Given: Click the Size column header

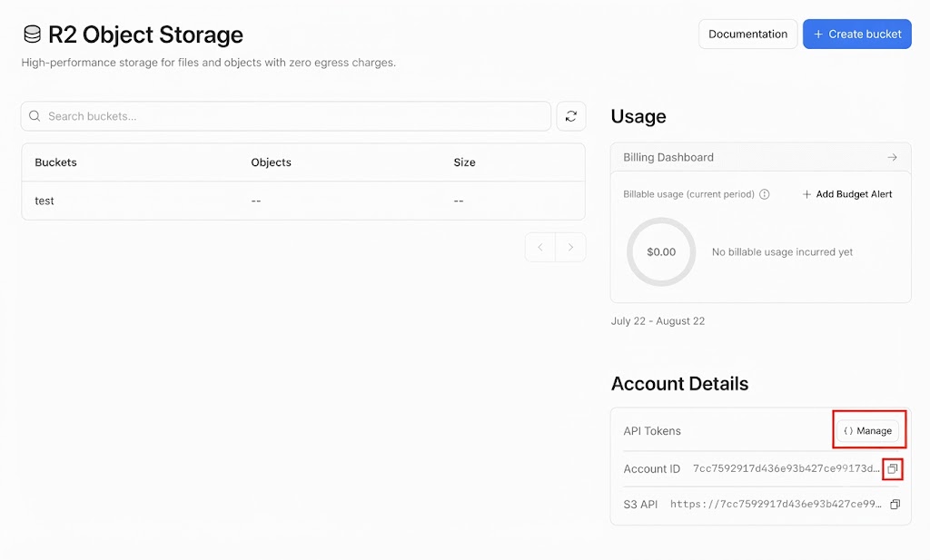Looking at the screenshot, I should [x=464, y=162].
